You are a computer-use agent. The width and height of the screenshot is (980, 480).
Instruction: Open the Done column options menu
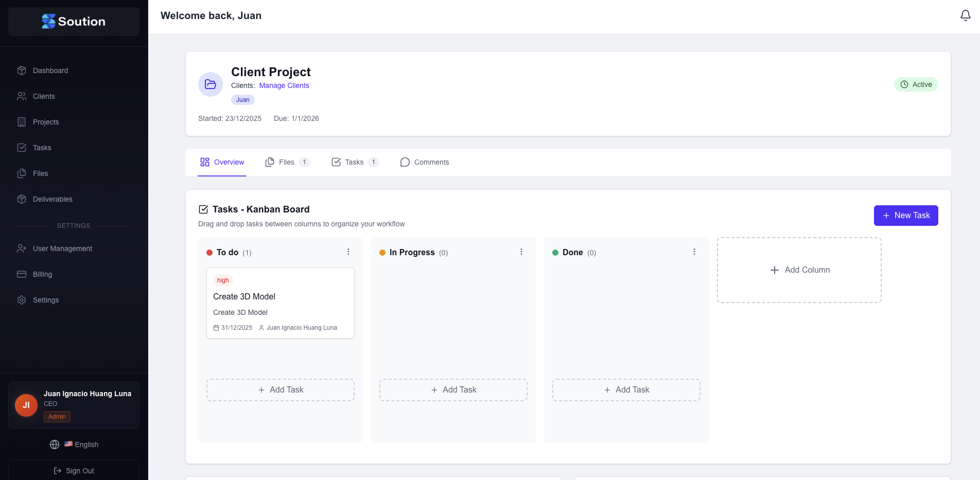(694, 252)
